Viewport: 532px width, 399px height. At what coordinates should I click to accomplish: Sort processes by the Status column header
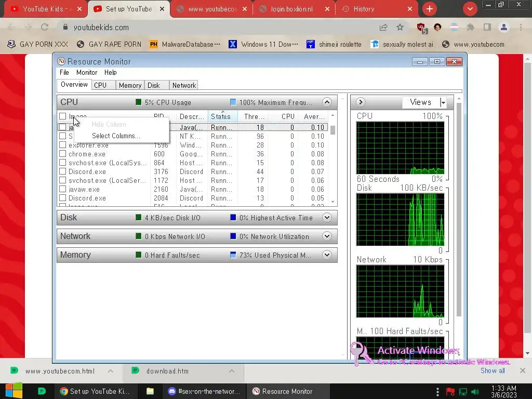pos(222,116)
